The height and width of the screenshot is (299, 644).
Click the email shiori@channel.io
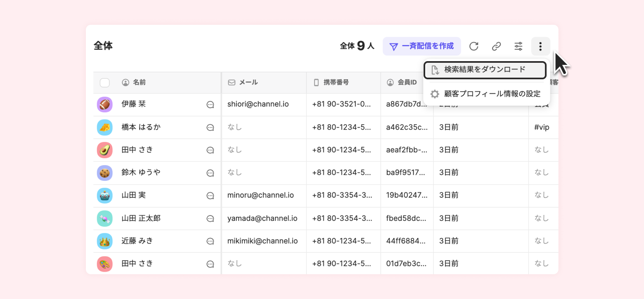(x=258, y=104)
